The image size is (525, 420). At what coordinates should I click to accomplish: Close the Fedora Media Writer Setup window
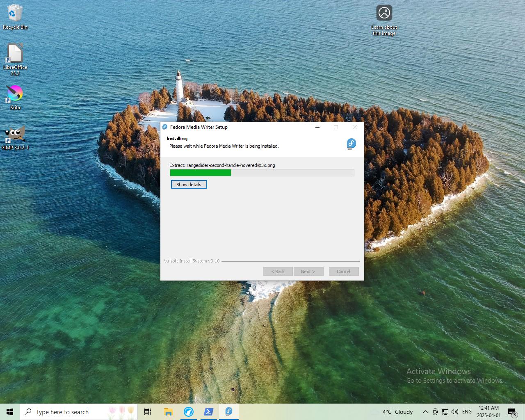355,127
